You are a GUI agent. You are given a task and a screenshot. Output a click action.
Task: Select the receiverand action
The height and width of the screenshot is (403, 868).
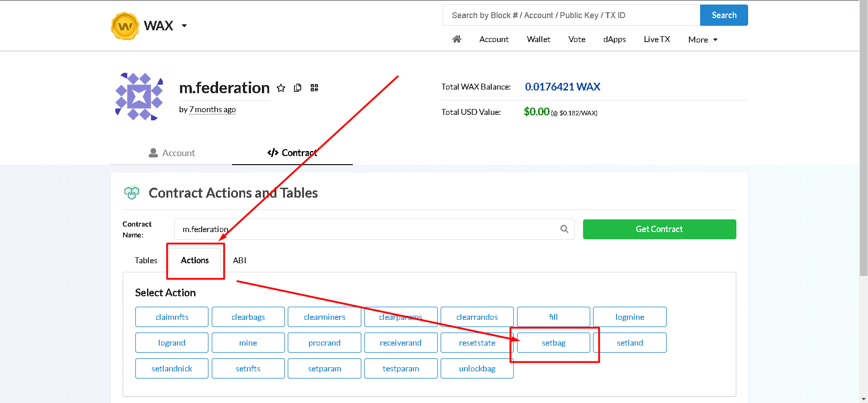[x=401, y=343]
